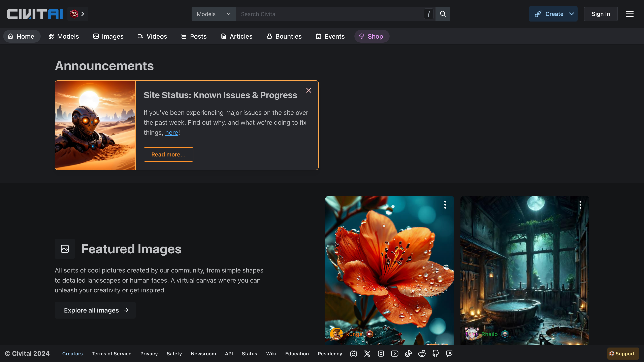The height and width of the screenshot is (362, 644).
Task: Click the slash shortcut key icon
Action: (428, 14)
